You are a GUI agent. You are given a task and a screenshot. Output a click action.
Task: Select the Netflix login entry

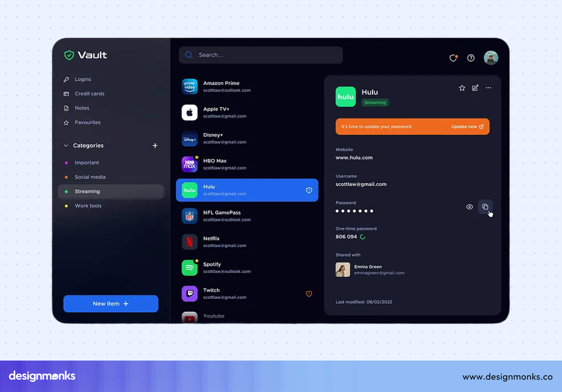pyautogui.click(x=247, y=242)
